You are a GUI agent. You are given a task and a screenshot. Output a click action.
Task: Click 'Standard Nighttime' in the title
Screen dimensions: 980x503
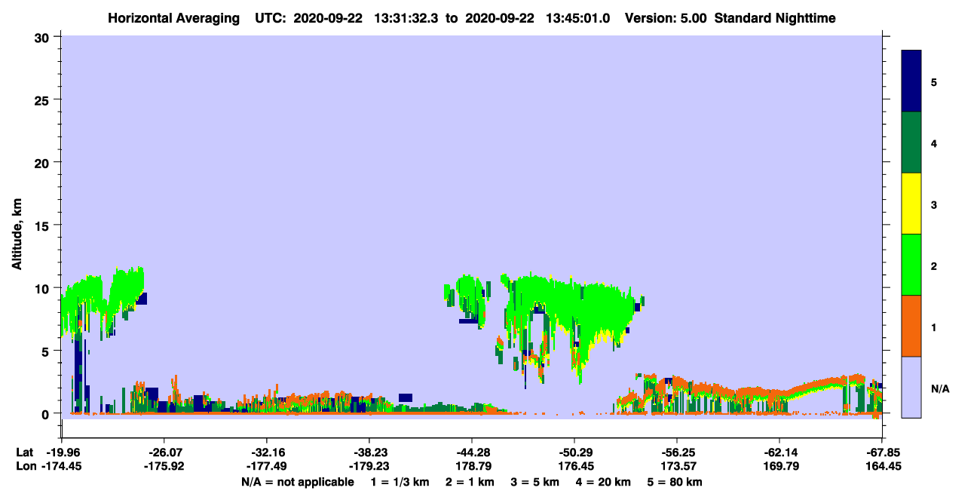[776, 18]
